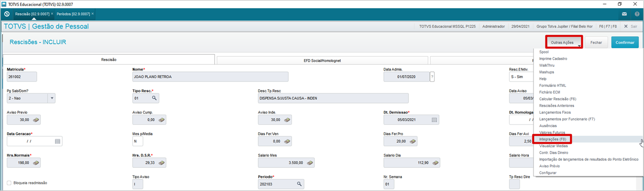The width and height of the screenshot is (644, 191).
Task: Click into the Mes p/Media field
Action: [x=138, y=142]
